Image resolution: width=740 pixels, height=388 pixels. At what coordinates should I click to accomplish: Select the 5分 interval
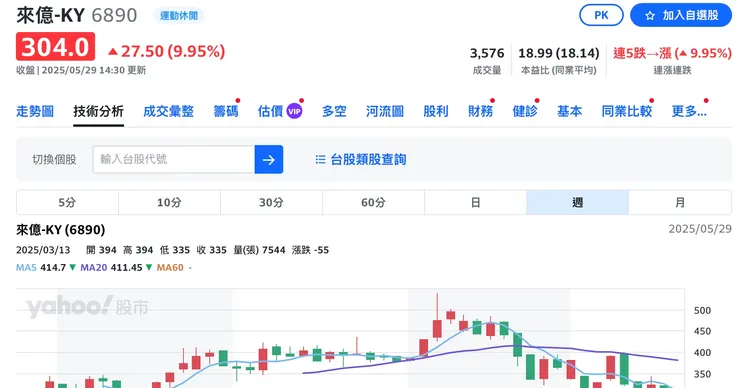(67, 202)
